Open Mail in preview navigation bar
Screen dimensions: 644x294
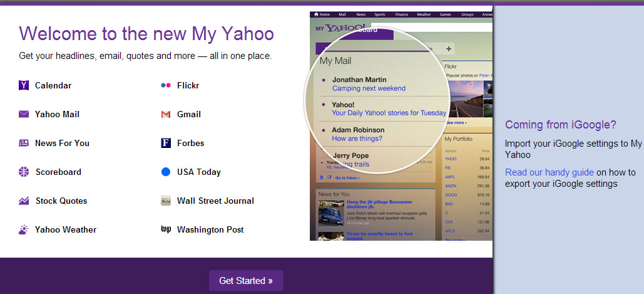click(342, 14)
